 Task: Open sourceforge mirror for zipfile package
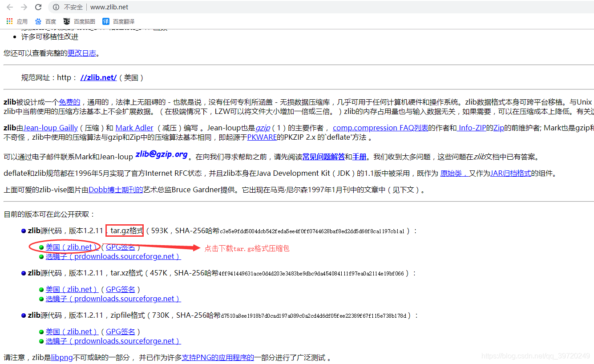113,341
